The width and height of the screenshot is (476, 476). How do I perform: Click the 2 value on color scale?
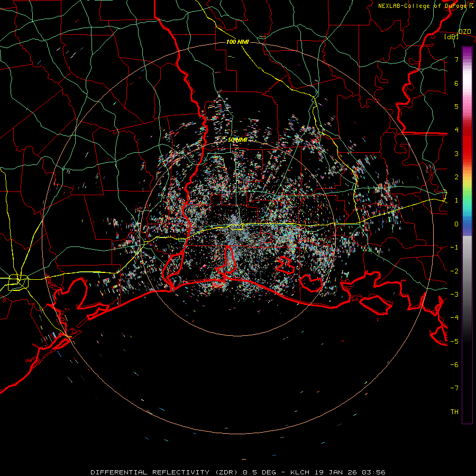pyautogui.click(x=456, y=177)
